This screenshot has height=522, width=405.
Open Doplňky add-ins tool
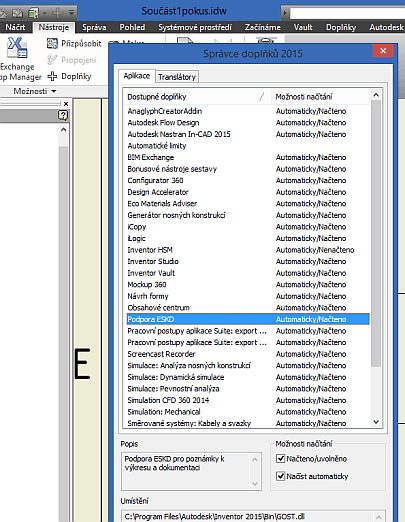(x=69, y=76)
